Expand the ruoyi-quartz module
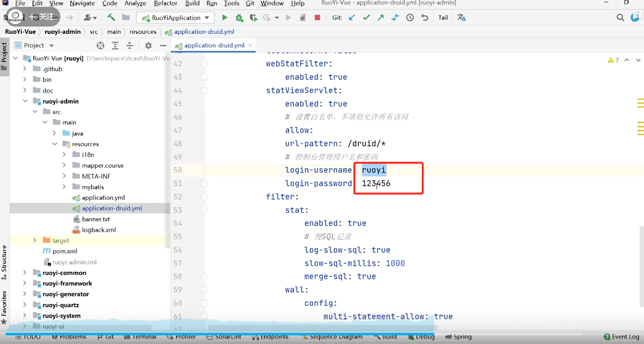This screenshot has height=344, width=644. (x=25, y=305)
